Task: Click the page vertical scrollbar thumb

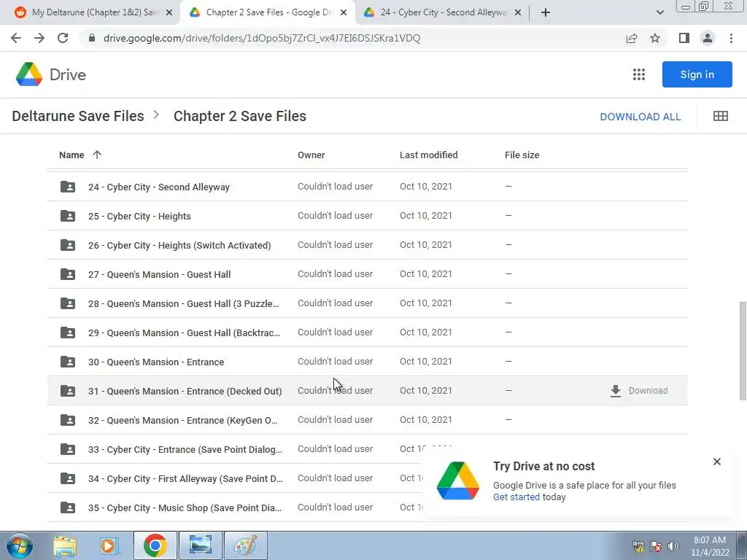Action: pos(742,351)
